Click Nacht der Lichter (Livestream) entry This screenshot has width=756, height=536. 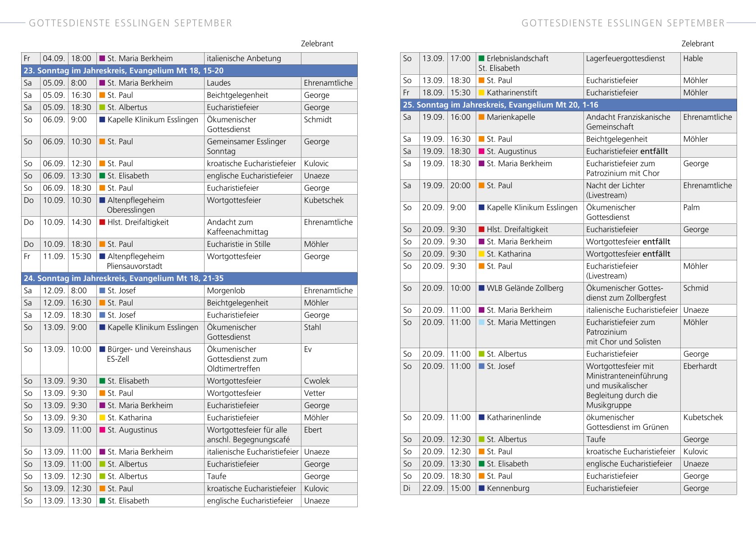[615, 190]
